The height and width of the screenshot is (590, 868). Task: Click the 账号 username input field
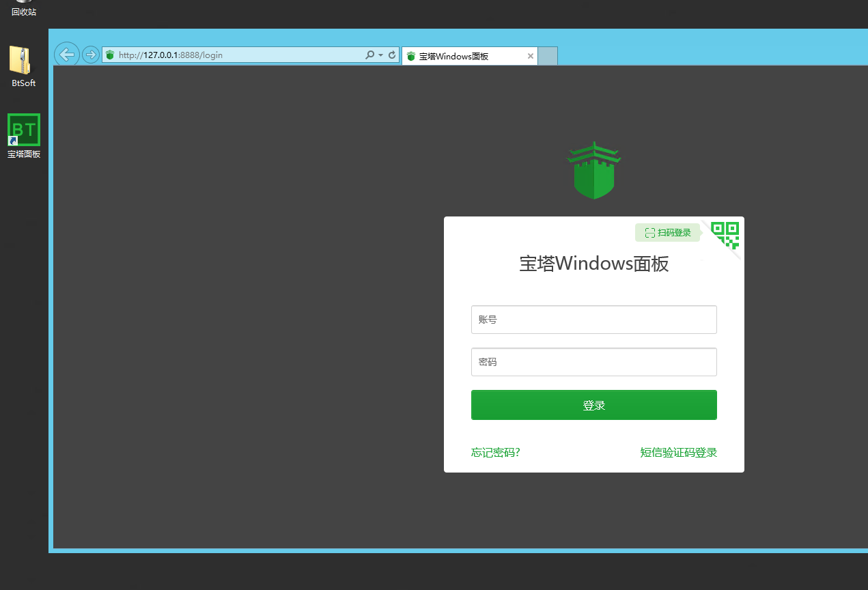click(x=594, y=320)
